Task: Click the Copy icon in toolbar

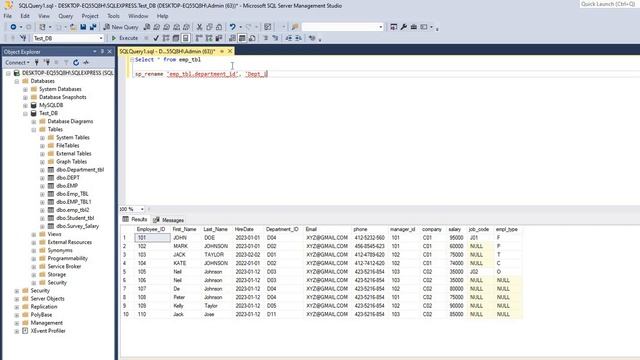Action: [x=209, y=27]
